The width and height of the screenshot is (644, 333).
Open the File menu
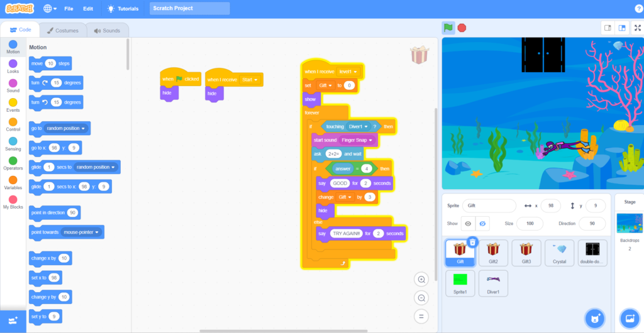(x=69, y=9)
